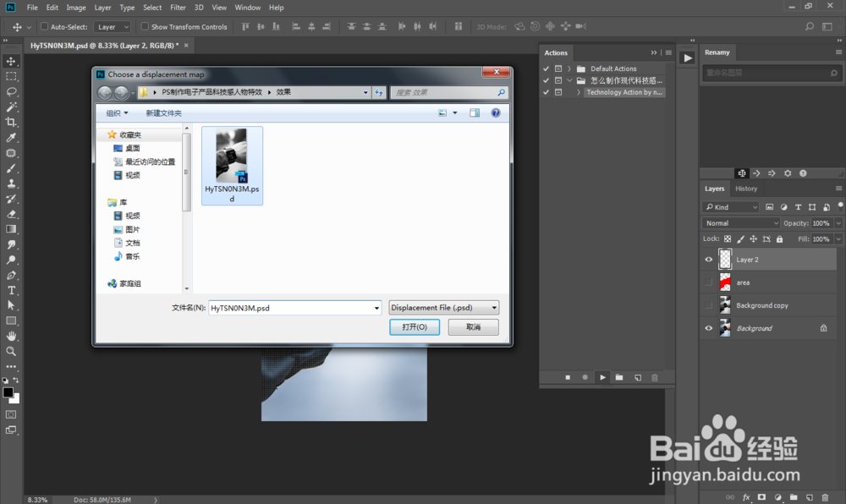Create new action set folder icon
846x504 pixels.
coord(619,377)
